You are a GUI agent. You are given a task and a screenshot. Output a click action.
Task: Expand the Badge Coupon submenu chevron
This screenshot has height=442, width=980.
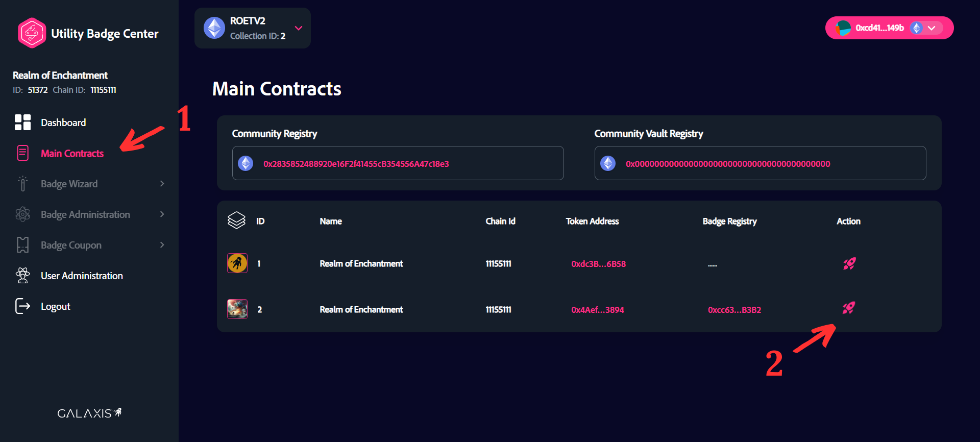pos(162,245)
